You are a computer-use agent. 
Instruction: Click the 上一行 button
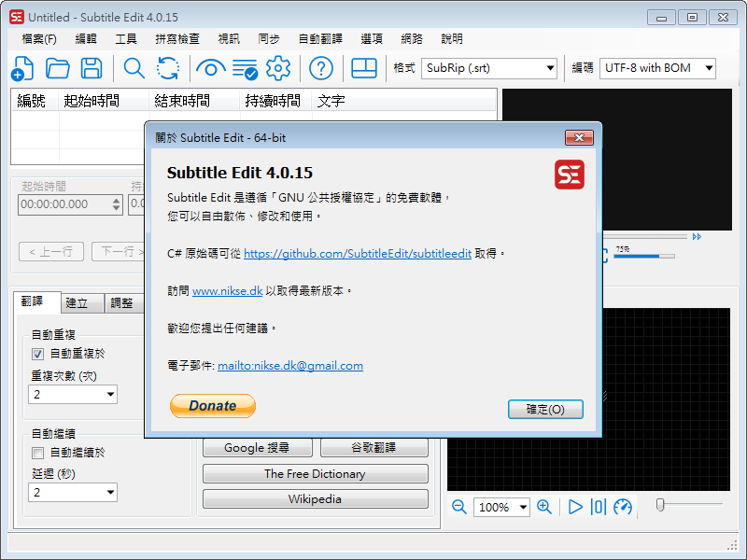tap(51, 251)
